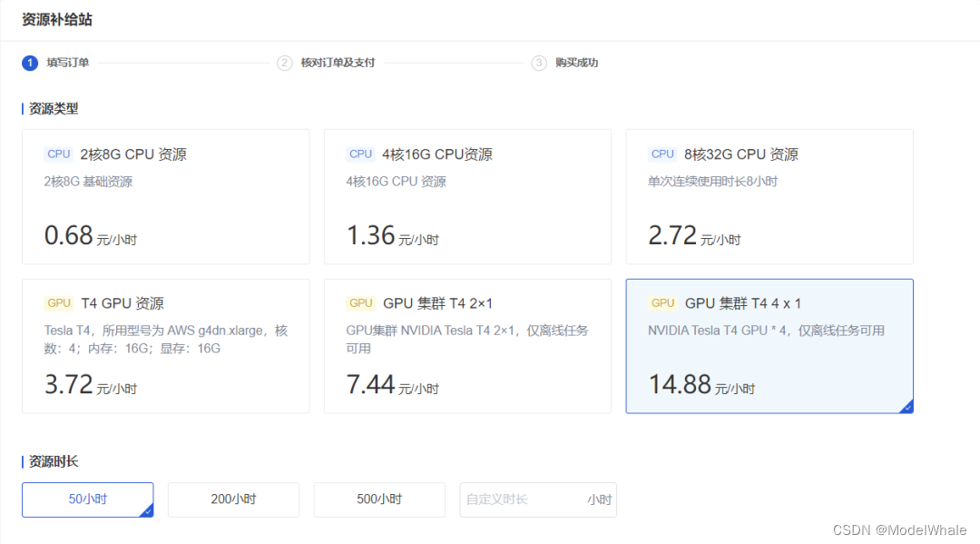Click the checkmark corner on 50小时 option
Image resolution: width=980 pixels, height=544 pixels.
[x=148, y=511]
